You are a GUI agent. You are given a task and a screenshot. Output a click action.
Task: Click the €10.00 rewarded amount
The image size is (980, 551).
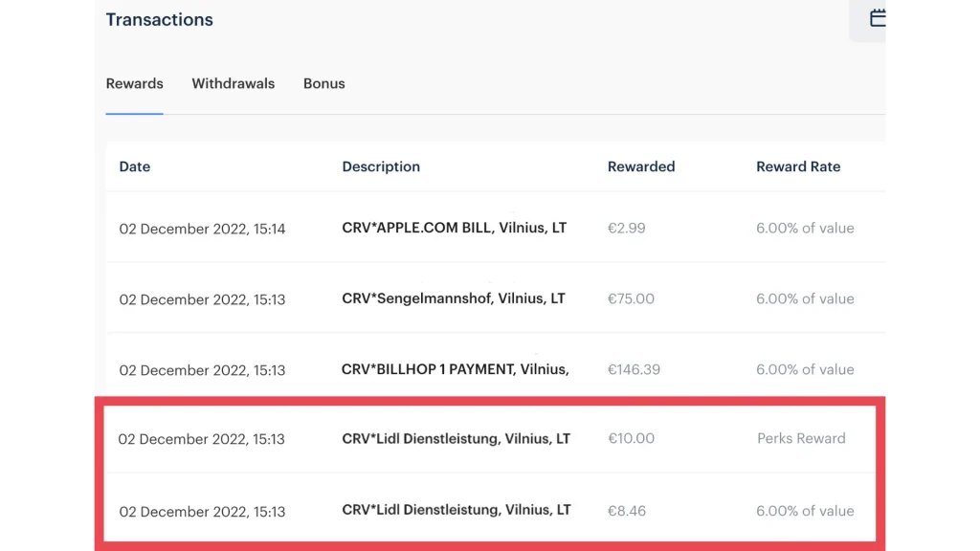coord(631,439)
